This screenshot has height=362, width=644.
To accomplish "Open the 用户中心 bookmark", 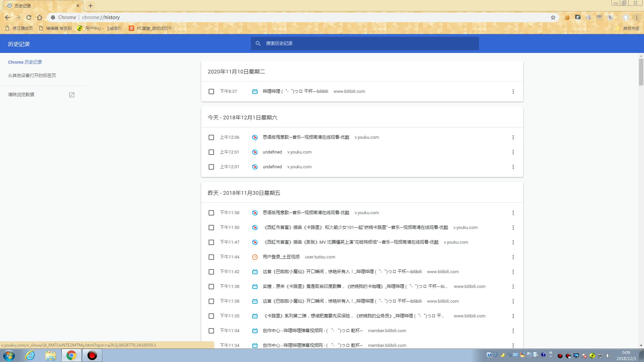I will (x=100, y=28).
